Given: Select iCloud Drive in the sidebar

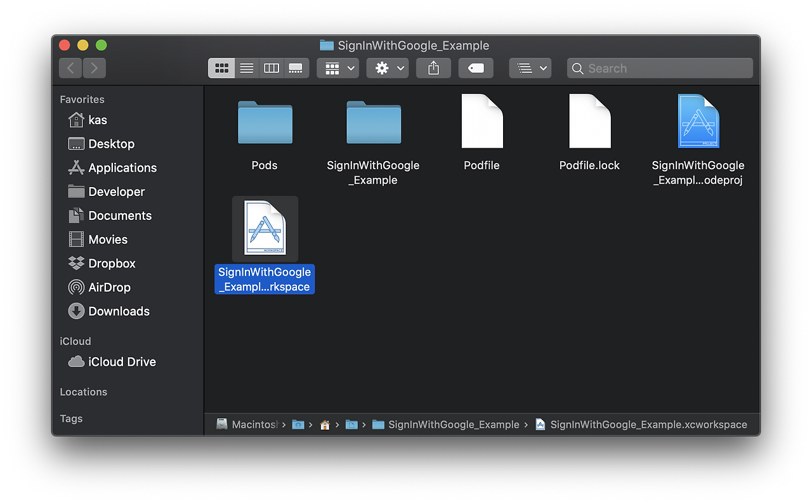Looking at the screenshot, I should click(112, 362).
